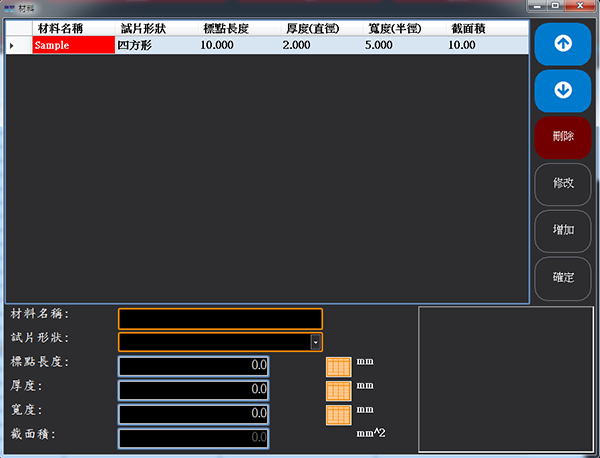The width and height of the screenshot is (600, 458).
Task: Open keypad icon beside 標點長度 field
Action: click(340, 366)
